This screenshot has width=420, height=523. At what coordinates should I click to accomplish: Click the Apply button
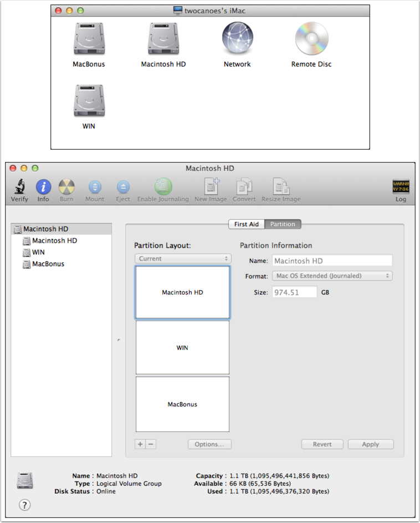371,444
